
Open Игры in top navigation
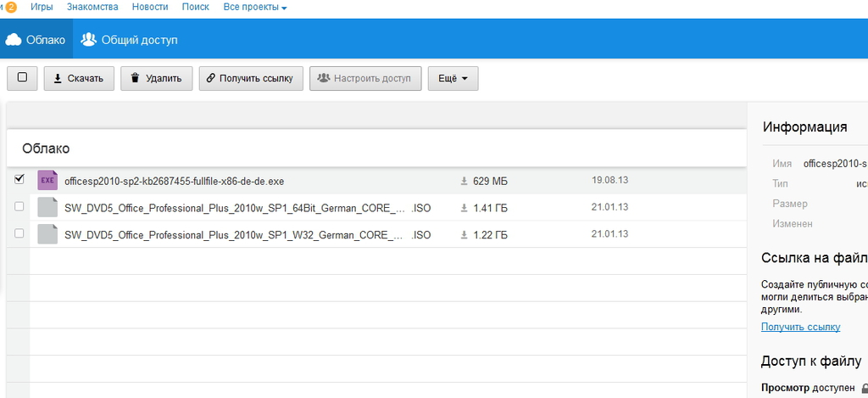pyautogui.click(x=42, y=7)
